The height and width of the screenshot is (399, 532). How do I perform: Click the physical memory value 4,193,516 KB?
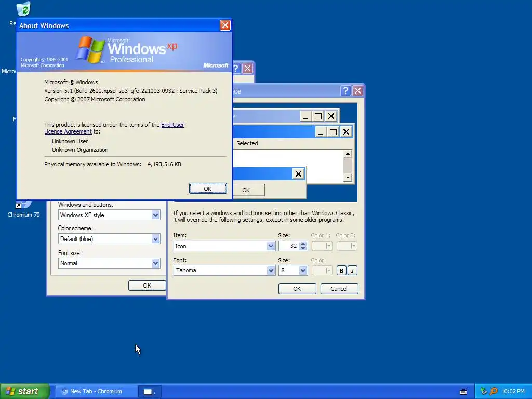164,164
